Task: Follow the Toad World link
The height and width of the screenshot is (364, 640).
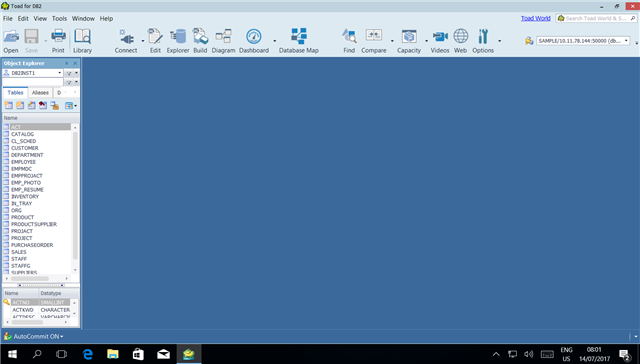Action: [536, 18]
